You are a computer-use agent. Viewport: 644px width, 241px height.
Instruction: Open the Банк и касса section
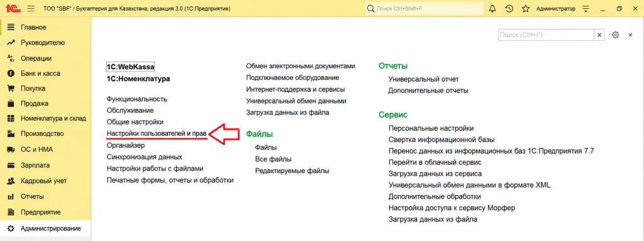point(40,74)
